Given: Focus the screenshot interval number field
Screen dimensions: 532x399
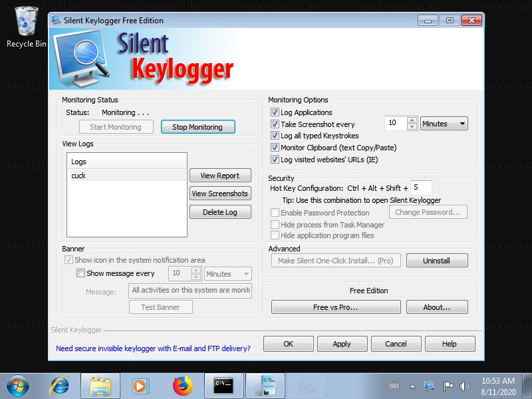Looking at the screenshot, I should (x=396, y=123).
